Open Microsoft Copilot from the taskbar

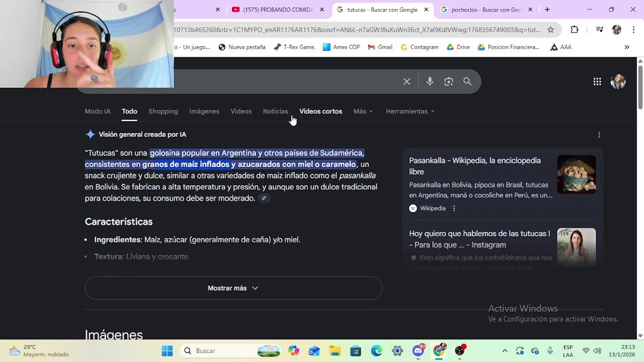point(294,351)
